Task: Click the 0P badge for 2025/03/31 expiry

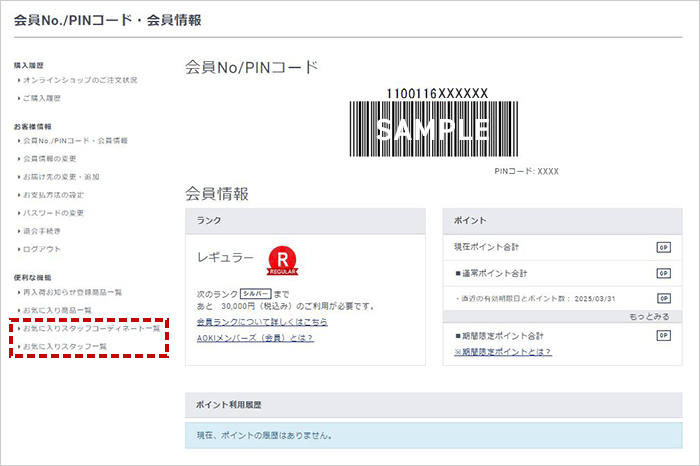Action: click(663, 298)
